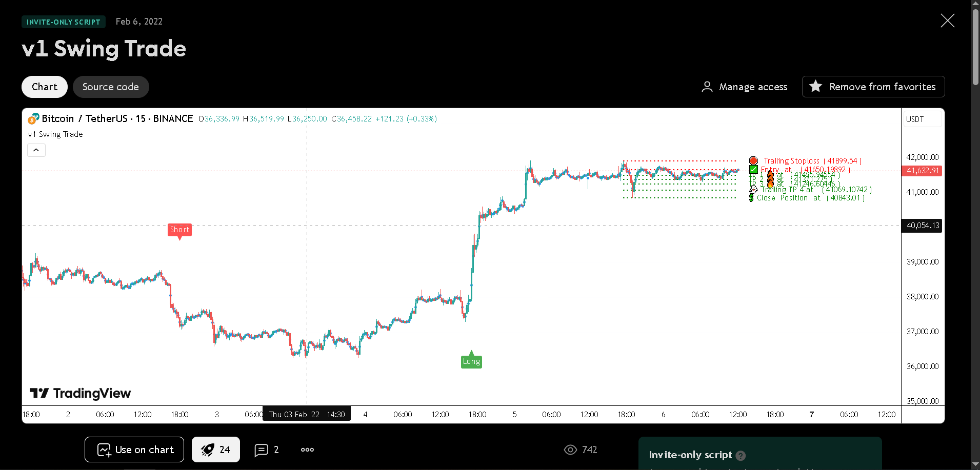Click the INVITE-ONLY SCRIPT badge

click(64, 22)
